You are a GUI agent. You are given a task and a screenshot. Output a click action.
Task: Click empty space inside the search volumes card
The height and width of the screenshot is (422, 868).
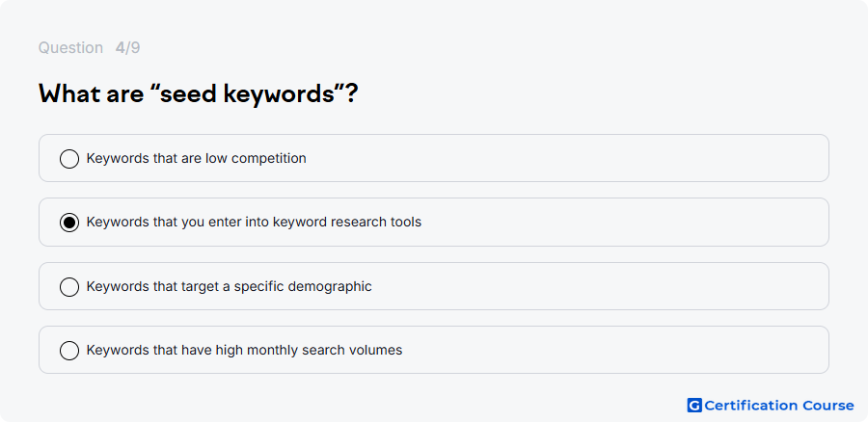click(609, 350)
